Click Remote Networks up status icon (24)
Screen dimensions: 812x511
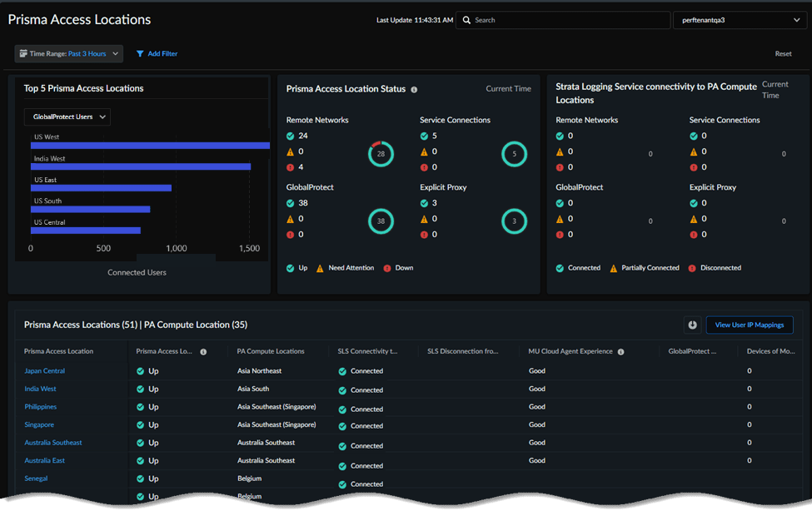point(290,136)
